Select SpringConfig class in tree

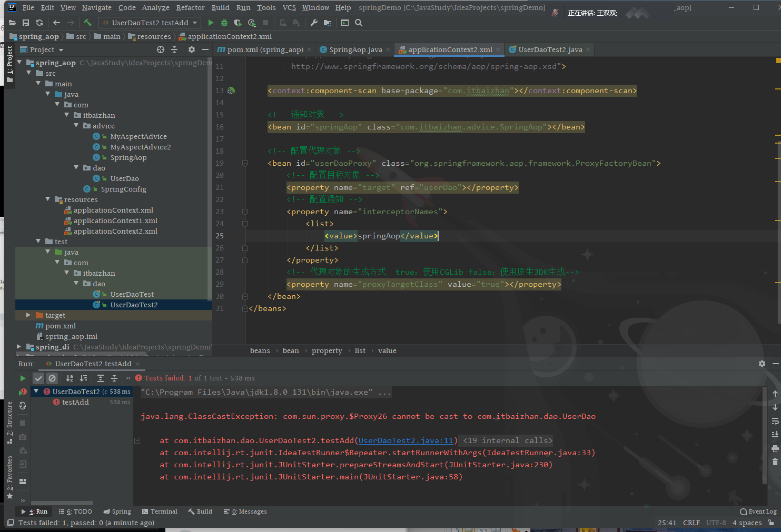[123, 189]
